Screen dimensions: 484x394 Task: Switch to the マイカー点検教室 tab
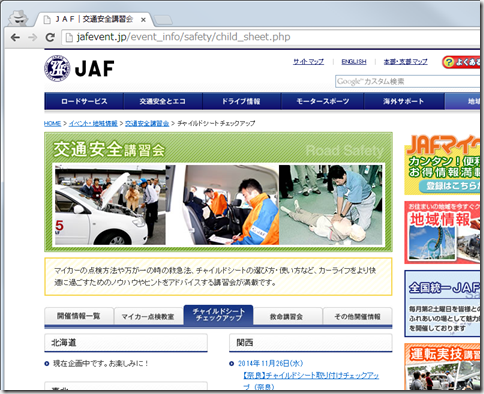pos(148,316)
